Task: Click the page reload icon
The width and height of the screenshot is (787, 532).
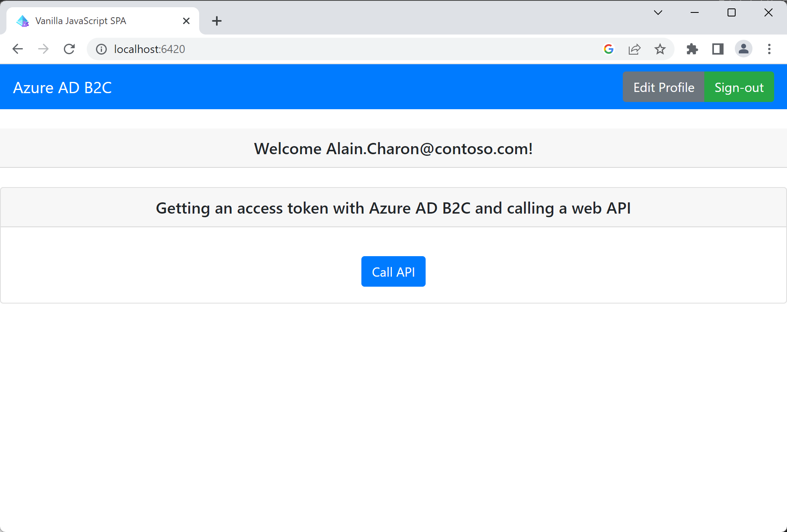Action: pos(70,49)
